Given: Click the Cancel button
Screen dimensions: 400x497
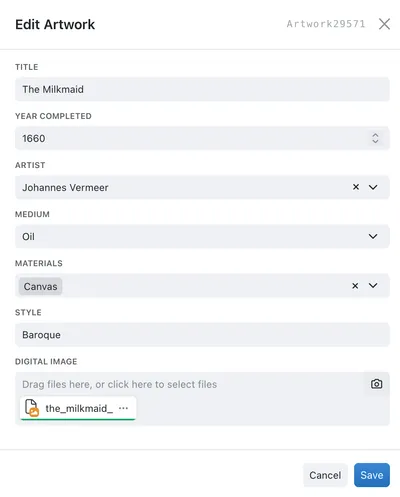Looking at the screenshot, I should (325, 475).
